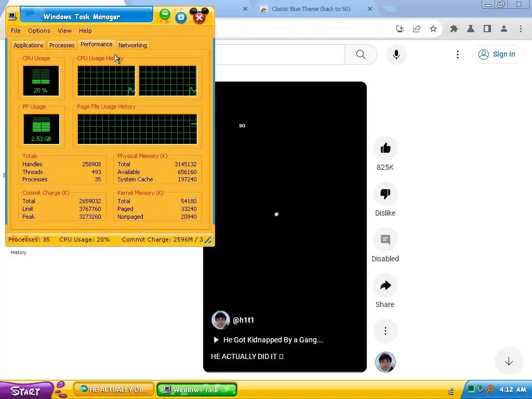Click the Physical Memory Available value 656160
The width and height of the screenshot is (532, 399).
click(x=187, y=172)
